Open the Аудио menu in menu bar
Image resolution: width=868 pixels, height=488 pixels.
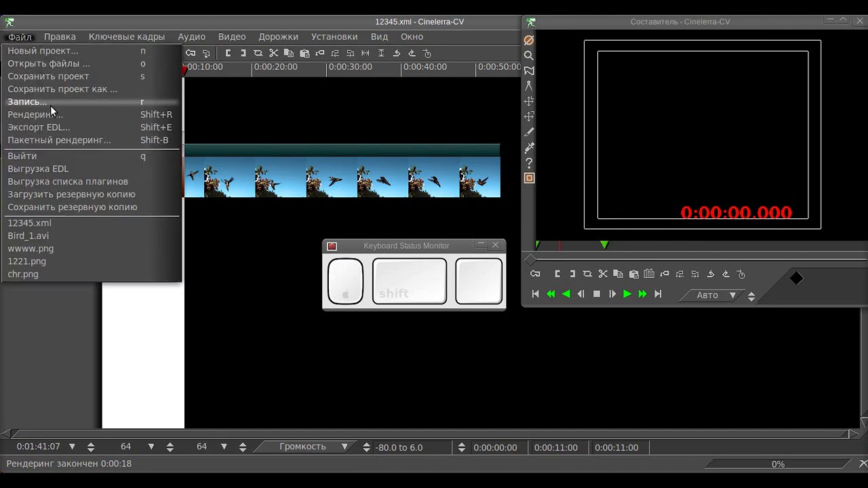[191, 37]
